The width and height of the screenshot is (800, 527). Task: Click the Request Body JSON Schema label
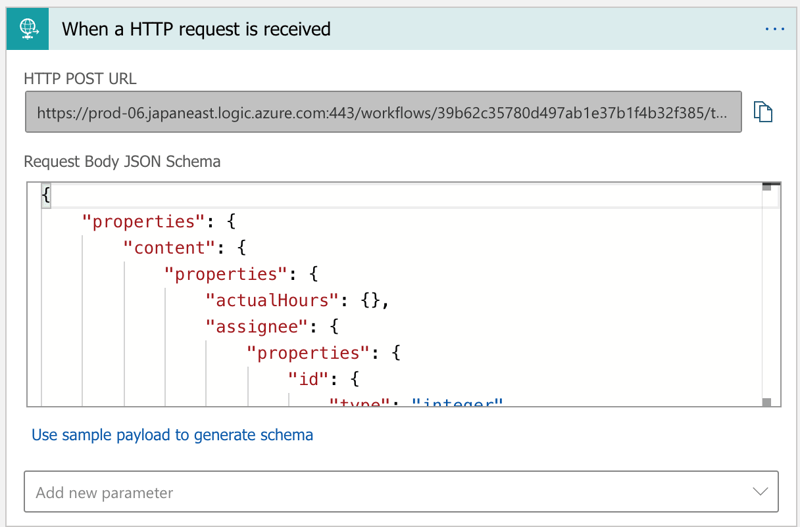(122, 161)
